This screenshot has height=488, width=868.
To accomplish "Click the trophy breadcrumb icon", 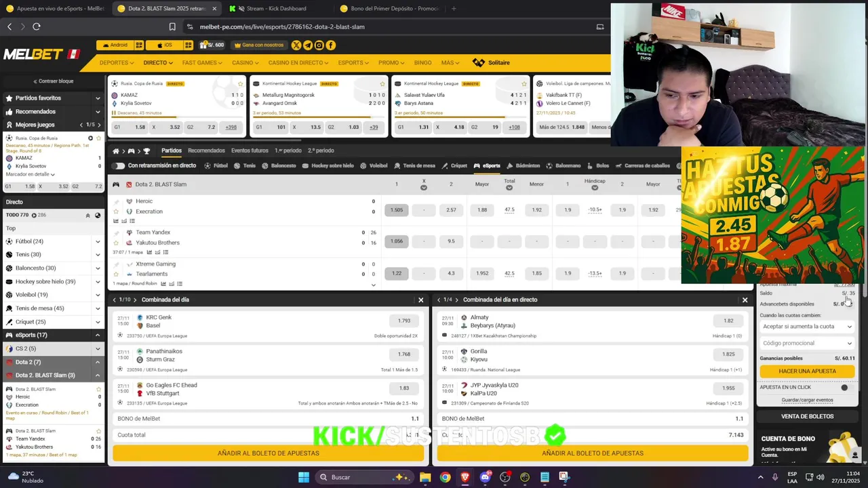I will [x=146, y=151].
